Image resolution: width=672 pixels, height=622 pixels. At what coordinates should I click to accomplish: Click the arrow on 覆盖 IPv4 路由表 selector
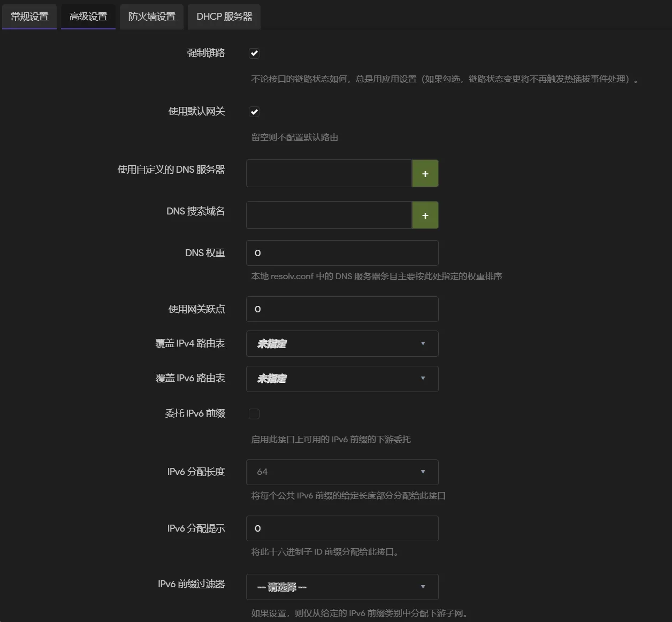(x=423, y=344)
